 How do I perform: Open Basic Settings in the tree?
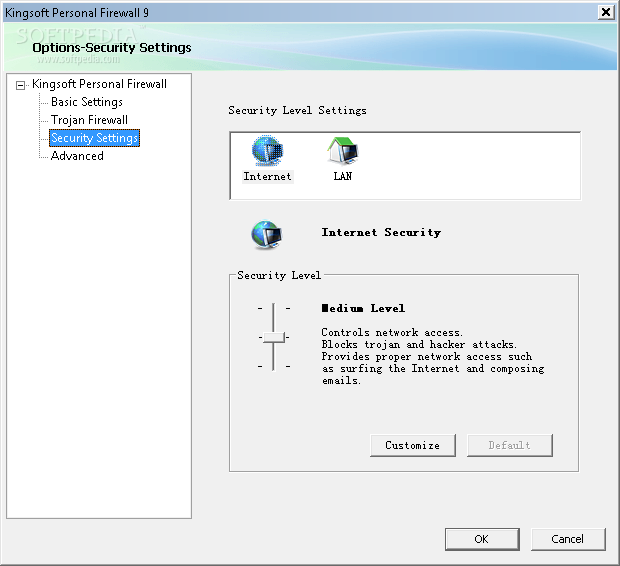(x=87, y=102)
